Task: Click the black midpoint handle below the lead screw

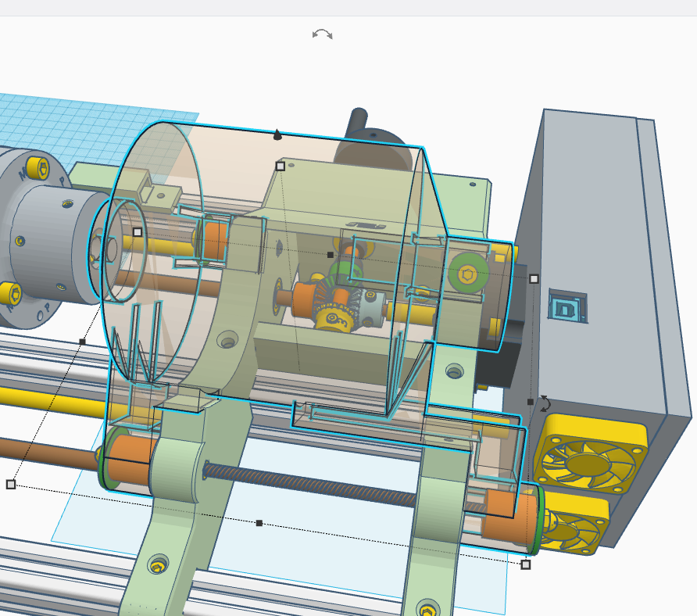Action: point(259,523)
